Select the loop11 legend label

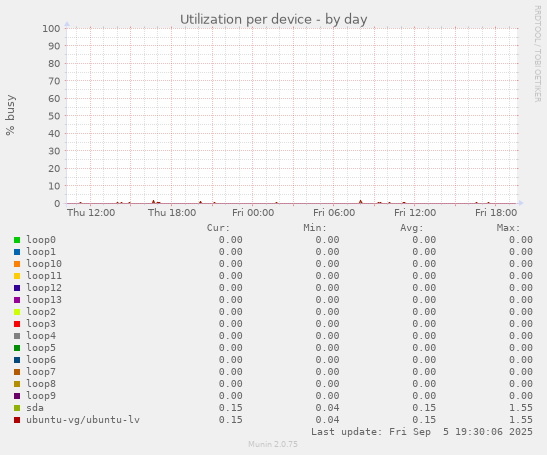click(44, 276)
